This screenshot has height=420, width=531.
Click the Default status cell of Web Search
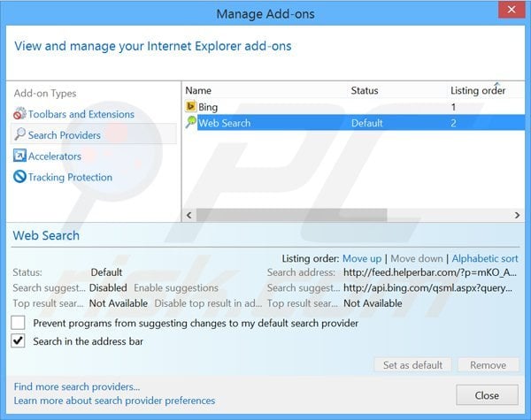tap(366, 123)
